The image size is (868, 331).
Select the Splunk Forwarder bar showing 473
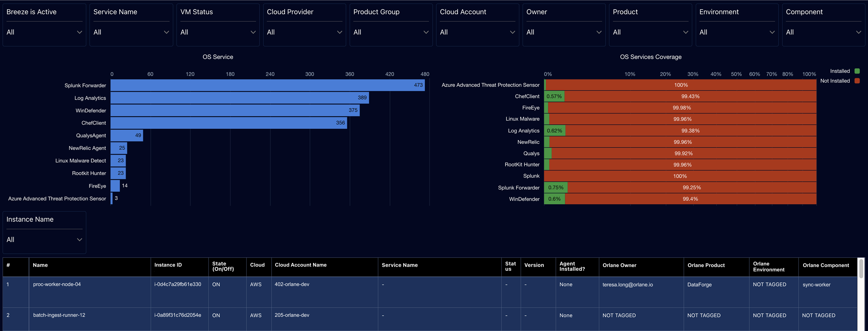[268, 85]
